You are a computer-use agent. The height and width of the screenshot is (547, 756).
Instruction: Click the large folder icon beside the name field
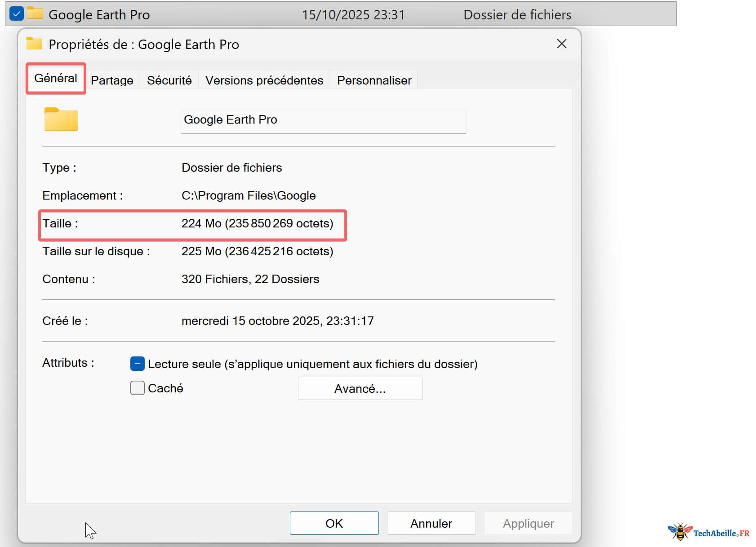(x=61, y=120)
